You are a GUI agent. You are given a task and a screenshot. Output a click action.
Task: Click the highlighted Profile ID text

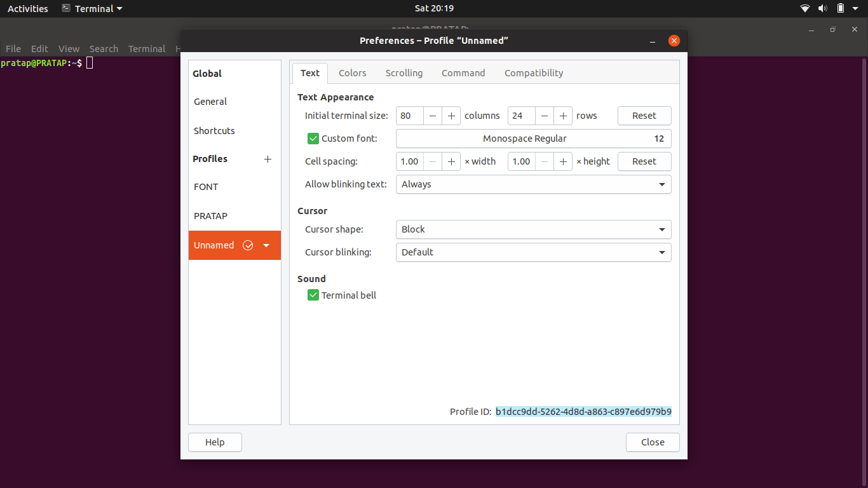(x=583, y=411)
